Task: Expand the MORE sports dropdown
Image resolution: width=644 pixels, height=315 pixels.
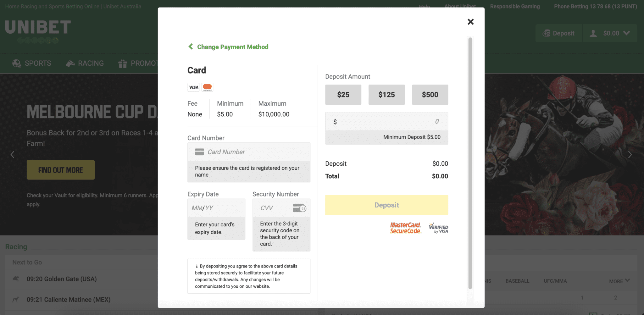Action: [x=619, y=281]
